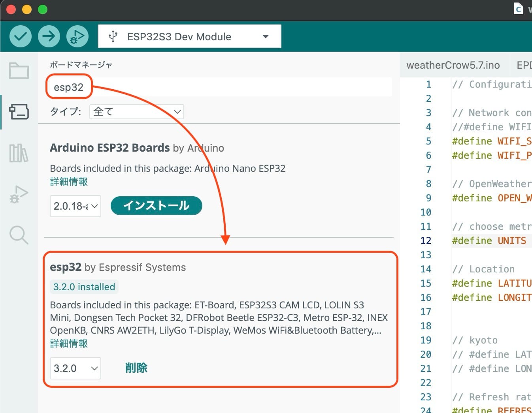This screenshot has width=532, height=413.
Task: Click the Verify checkmark button
Action: (21, 36)
